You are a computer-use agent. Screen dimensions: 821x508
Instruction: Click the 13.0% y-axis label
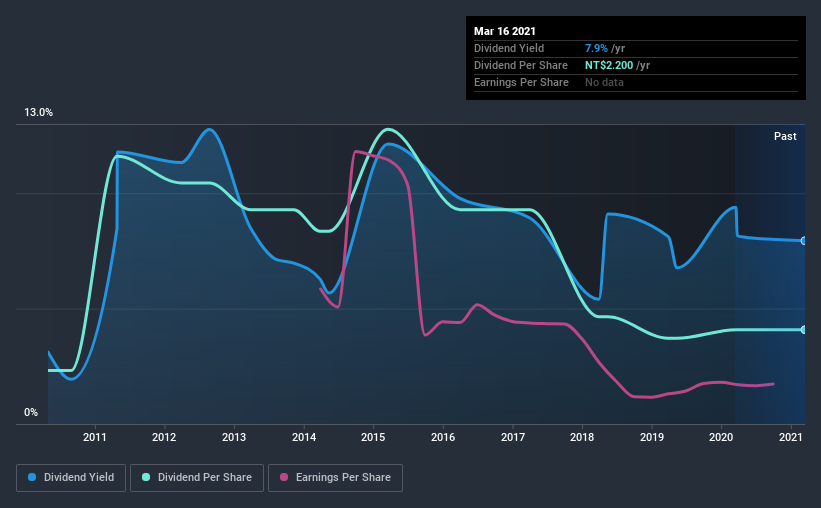tap(38, 113)
